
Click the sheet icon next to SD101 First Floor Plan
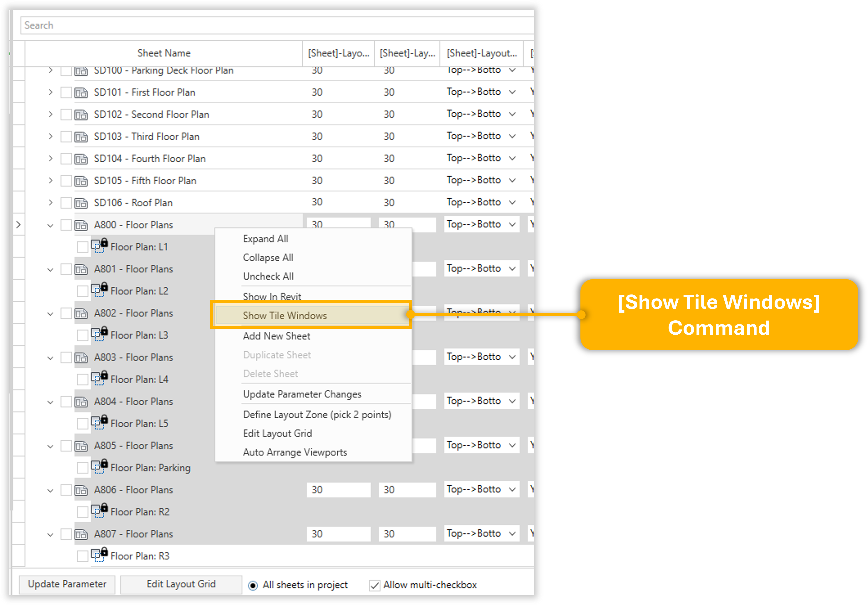click(x=81, y=92)
